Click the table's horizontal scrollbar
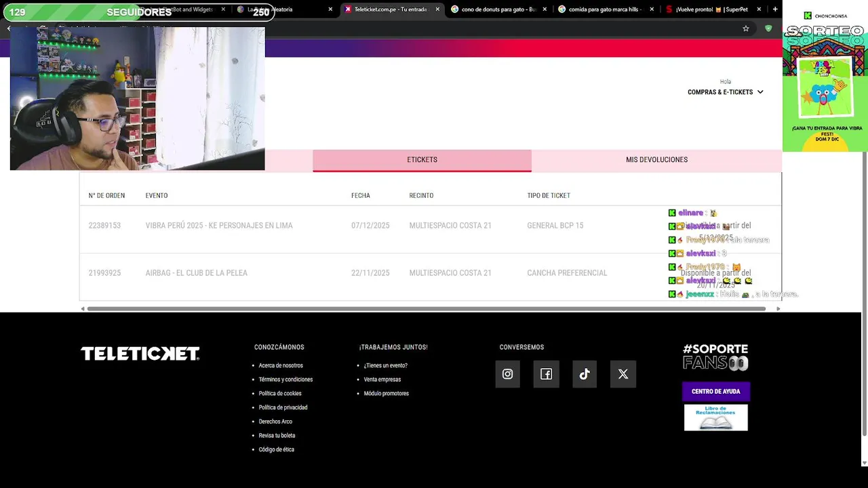 pos(426,309)
